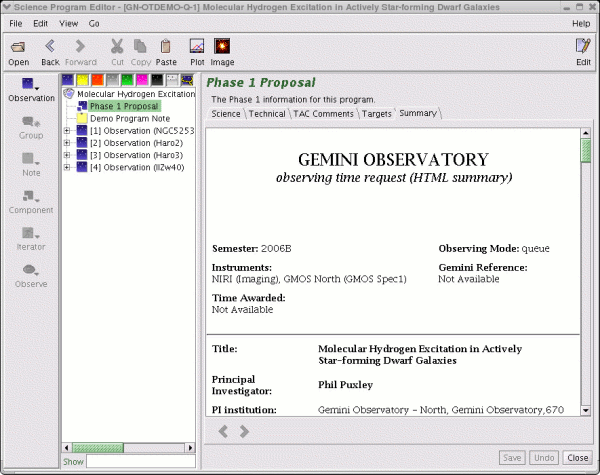
Task: Click the Paste clipboard icon
Action: point(165,46)
